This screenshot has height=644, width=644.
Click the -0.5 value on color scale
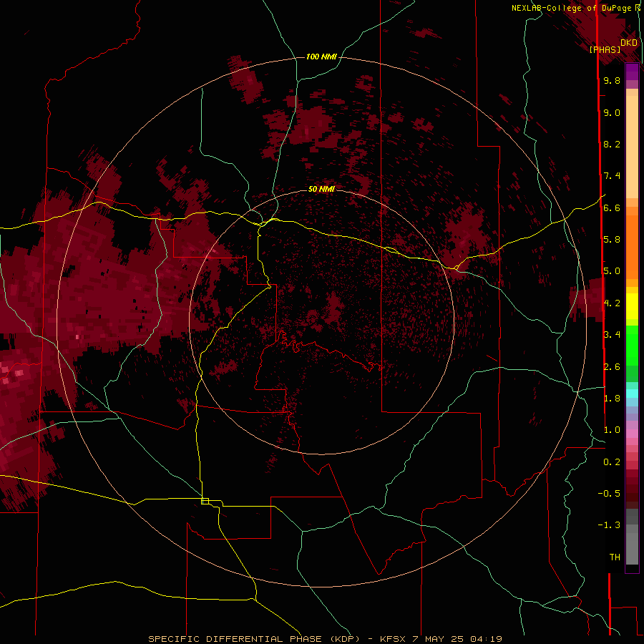click(x=609, y=494)
